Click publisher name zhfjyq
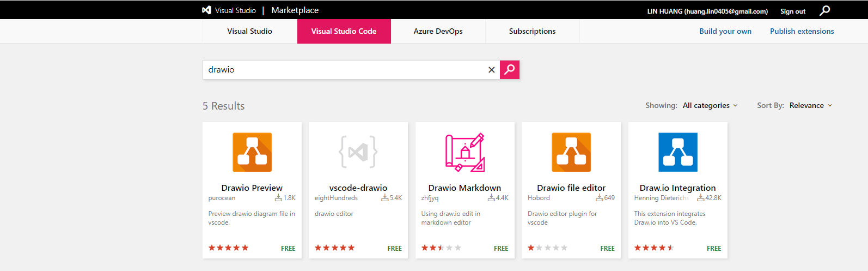 tap(430, 198)
